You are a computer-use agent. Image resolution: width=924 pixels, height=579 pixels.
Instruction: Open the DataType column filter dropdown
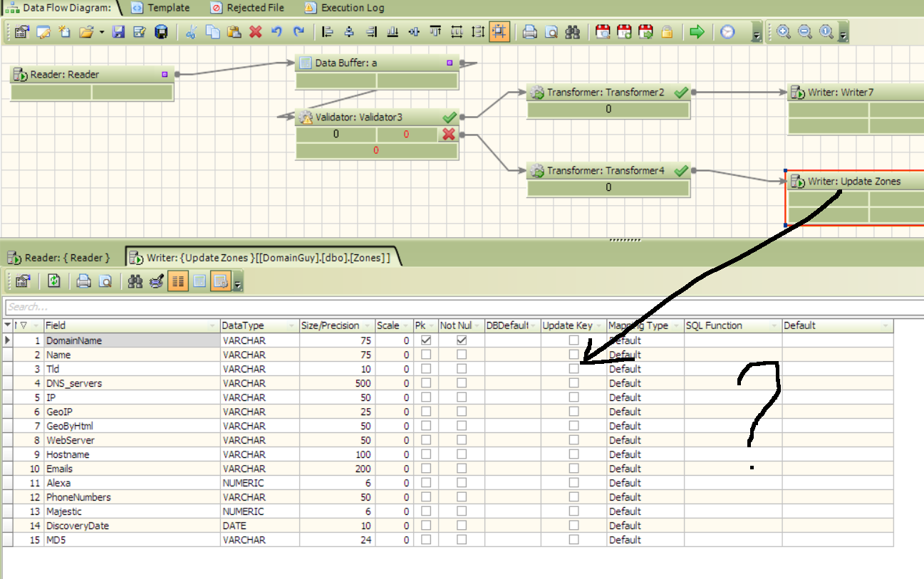coord(291,326)
